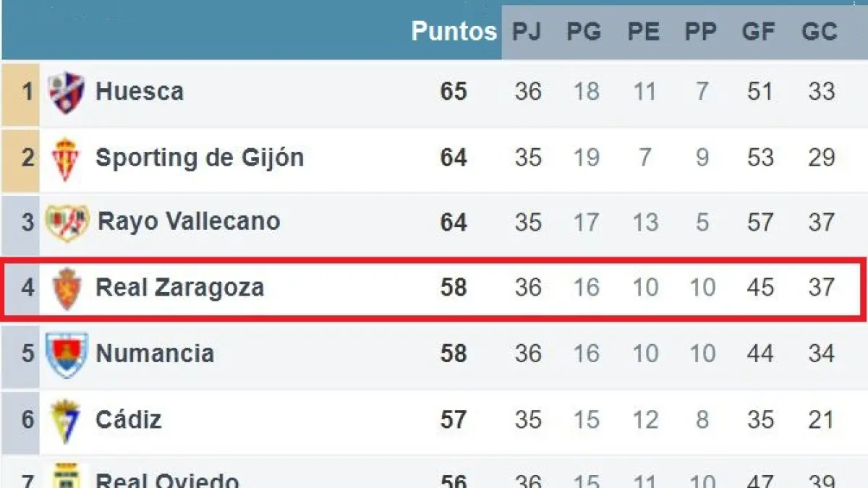Click the Sporting de Gijón crest
Viewport: 868px width, 488px height.
point(67,158)
